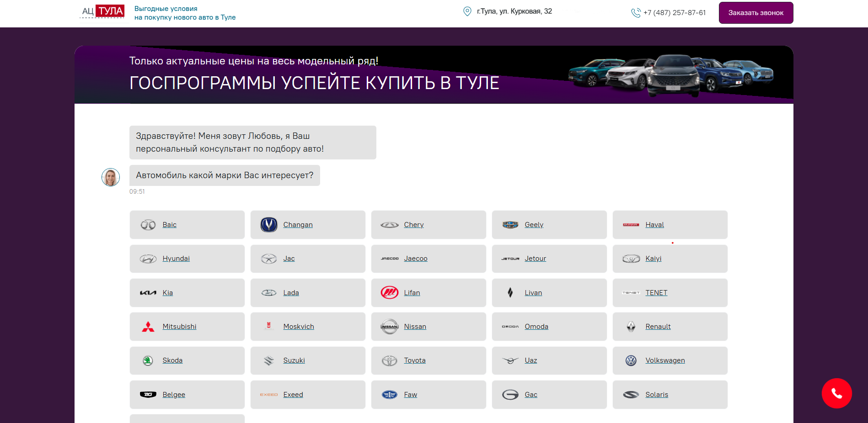Click the Baic brand logo icon

(148, 225)
